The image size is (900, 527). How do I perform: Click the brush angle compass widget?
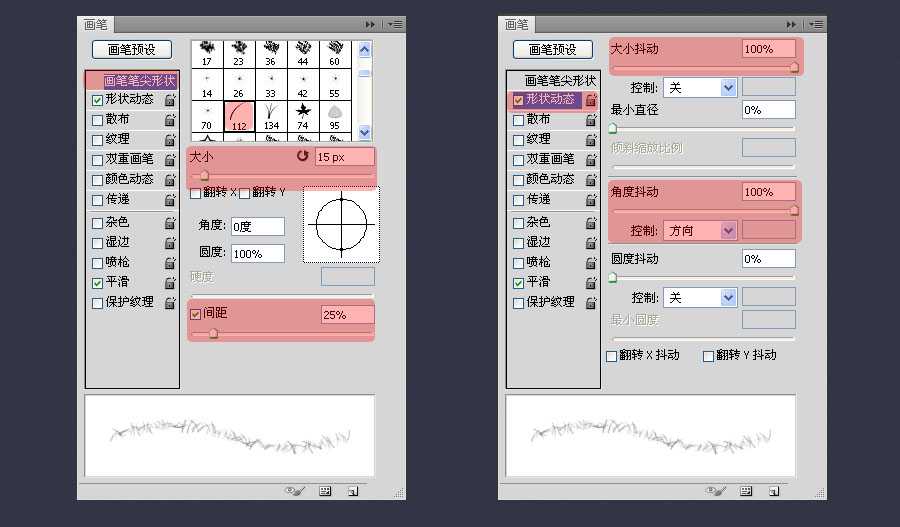tap(342, 224)
